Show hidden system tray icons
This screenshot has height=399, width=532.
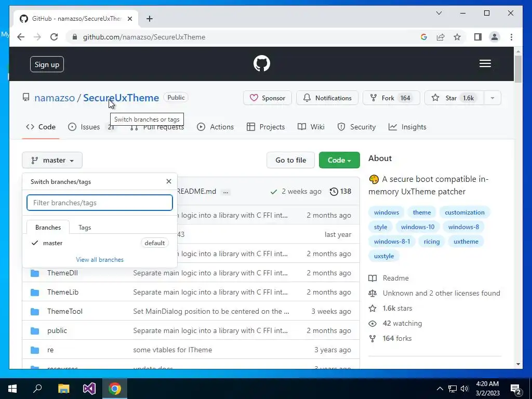pos(440,389)
